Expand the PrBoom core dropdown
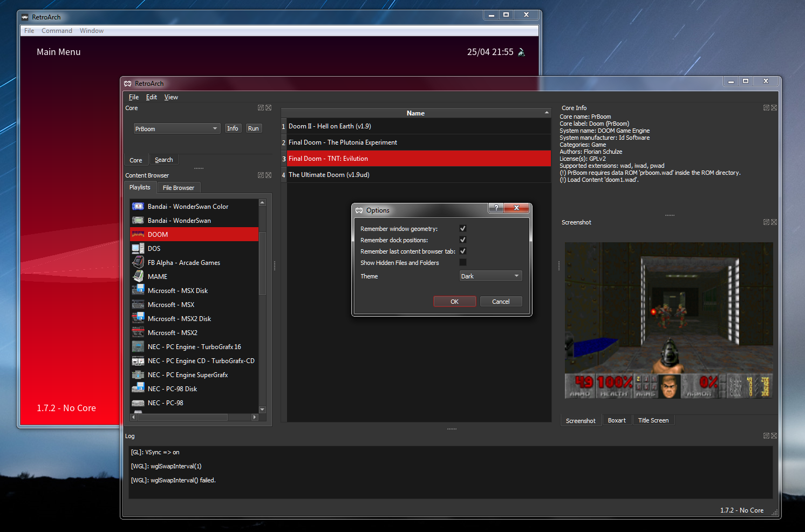The image size is (805, 532). 176,129
